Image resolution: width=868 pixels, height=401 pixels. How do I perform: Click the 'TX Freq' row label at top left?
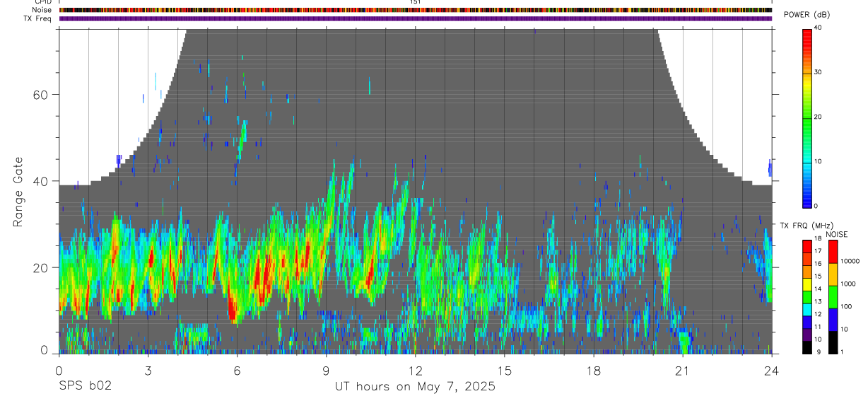pyautogui.click(x=38, y=18)
